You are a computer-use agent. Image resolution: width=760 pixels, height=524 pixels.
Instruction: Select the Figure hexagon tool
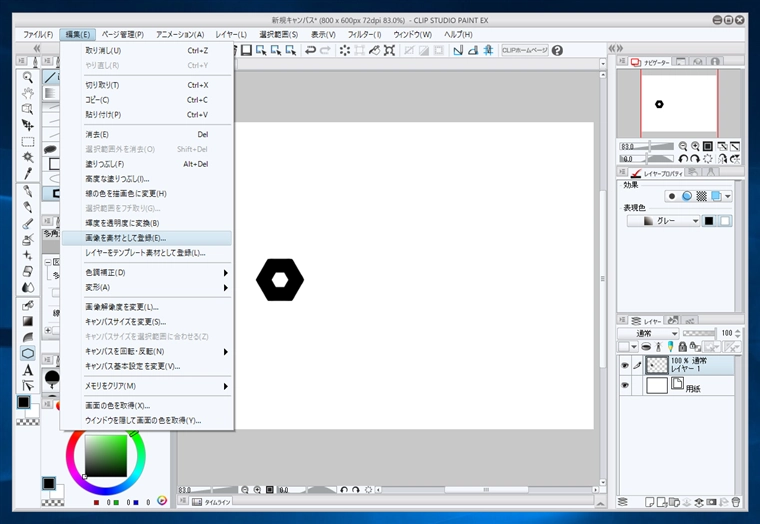(x=28, y=353)
